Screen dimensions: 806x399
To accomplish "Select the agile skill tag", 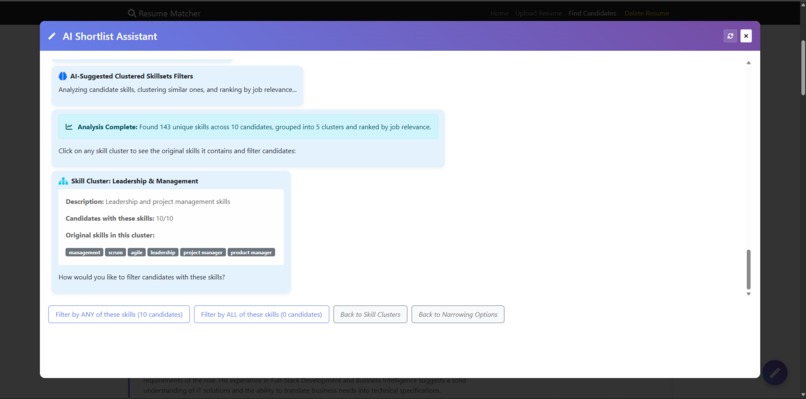I will [x=137, y=252].
